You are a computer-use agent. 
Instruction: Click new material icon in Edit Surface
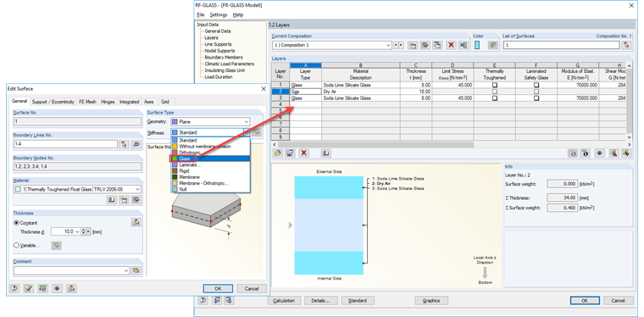(124, 200)
